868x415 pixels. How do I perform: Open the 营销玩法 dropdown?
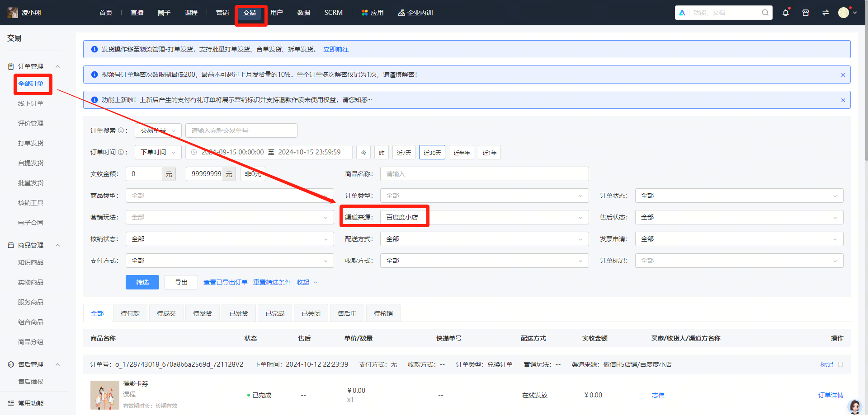pyautogui.click(x=230, y=217)
